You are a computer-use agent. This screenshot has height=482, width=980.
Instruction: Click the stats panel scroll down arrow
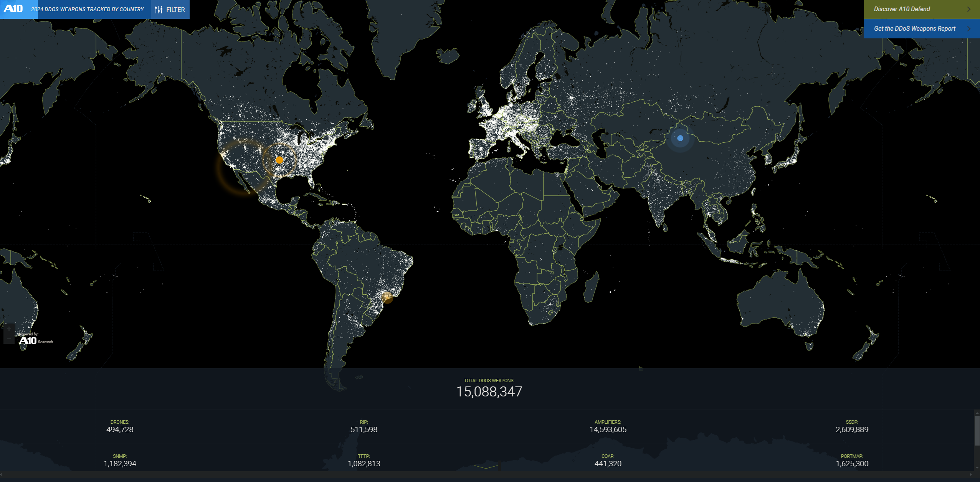coord(977,468)
